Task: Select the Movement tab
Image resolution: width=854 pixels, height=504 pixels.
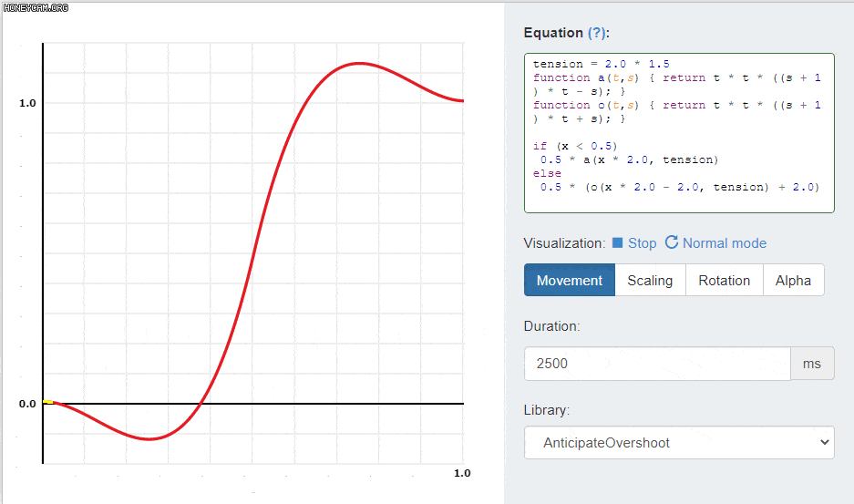Action: [569, 280]
